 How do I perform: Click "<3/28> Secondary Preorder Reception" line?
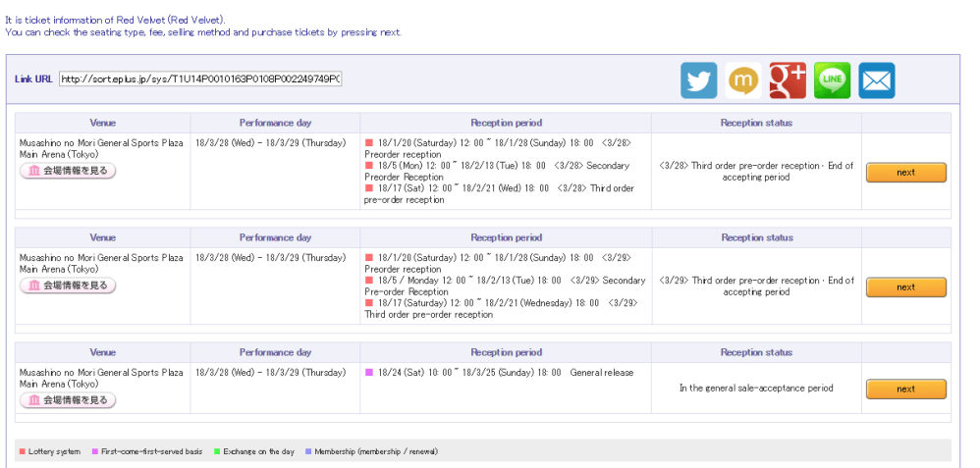(497, 171)
